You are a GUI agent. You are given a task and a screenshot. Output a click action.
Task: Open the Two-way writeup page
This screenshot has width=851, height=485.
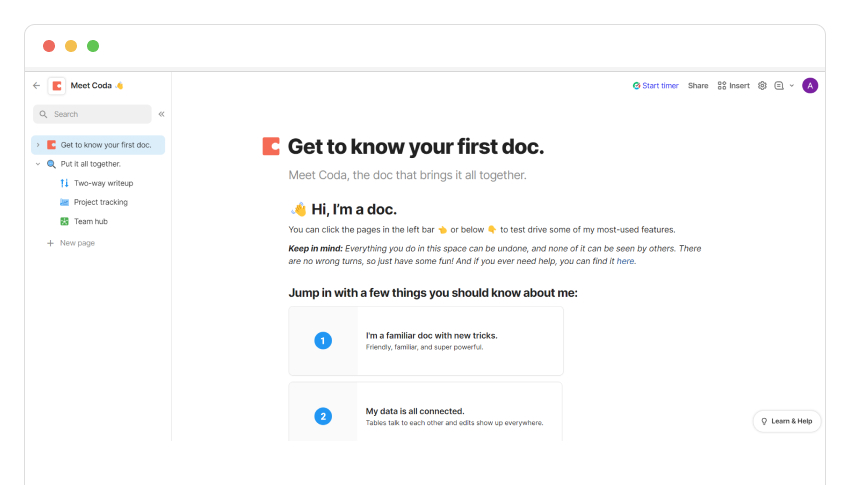[x=104, y=183]
